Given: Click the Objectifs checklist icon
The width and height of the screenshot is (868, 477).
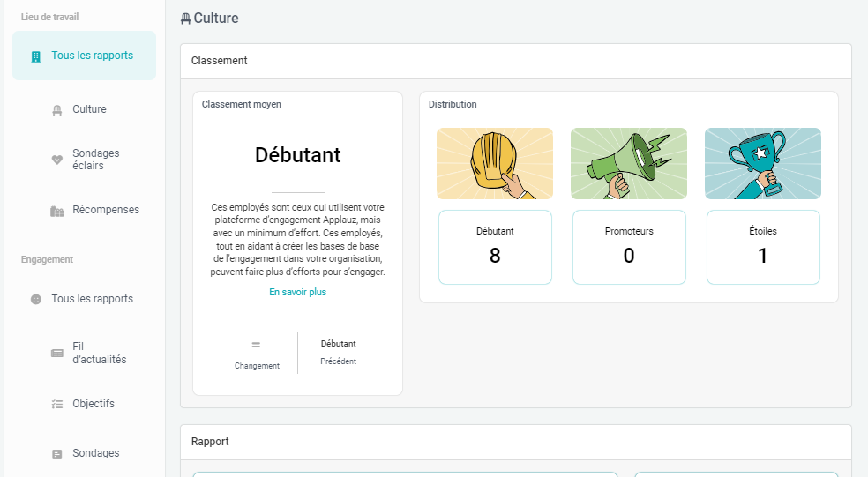Looking at the screenshot, I should (57, 404).
